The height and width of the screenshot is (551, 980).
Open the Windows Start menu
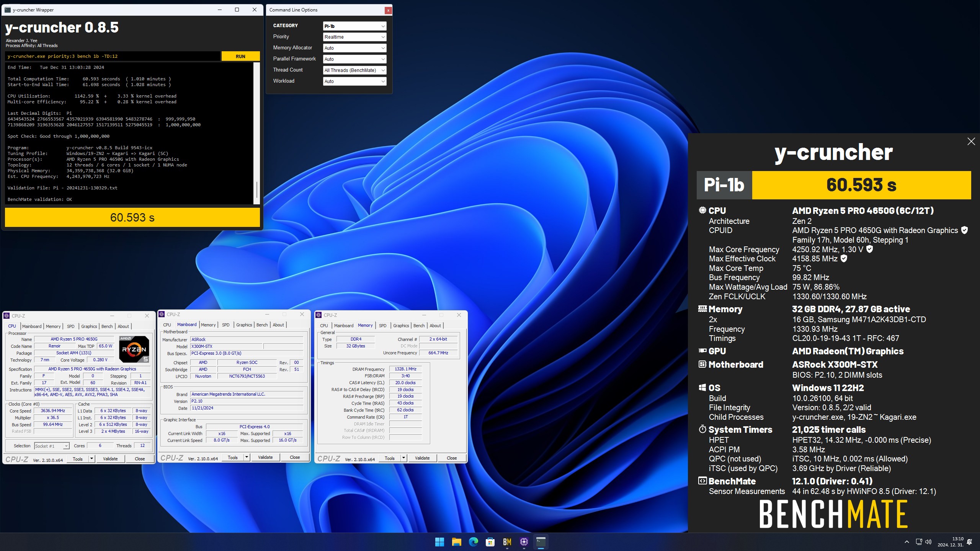click(x=439, y=542)
